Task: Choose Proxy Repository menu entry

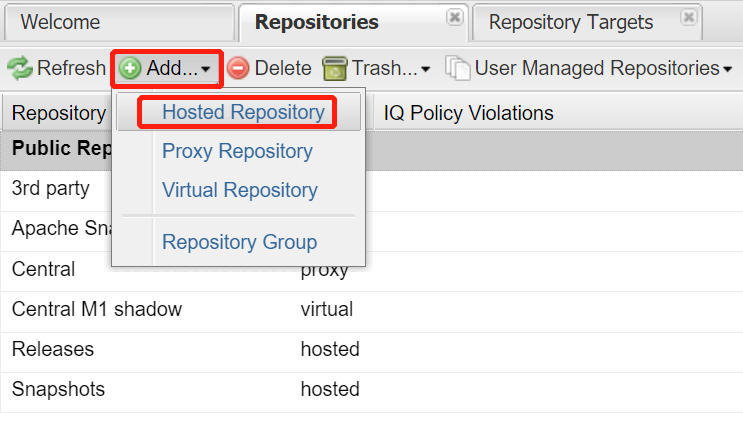Action: 239,151
